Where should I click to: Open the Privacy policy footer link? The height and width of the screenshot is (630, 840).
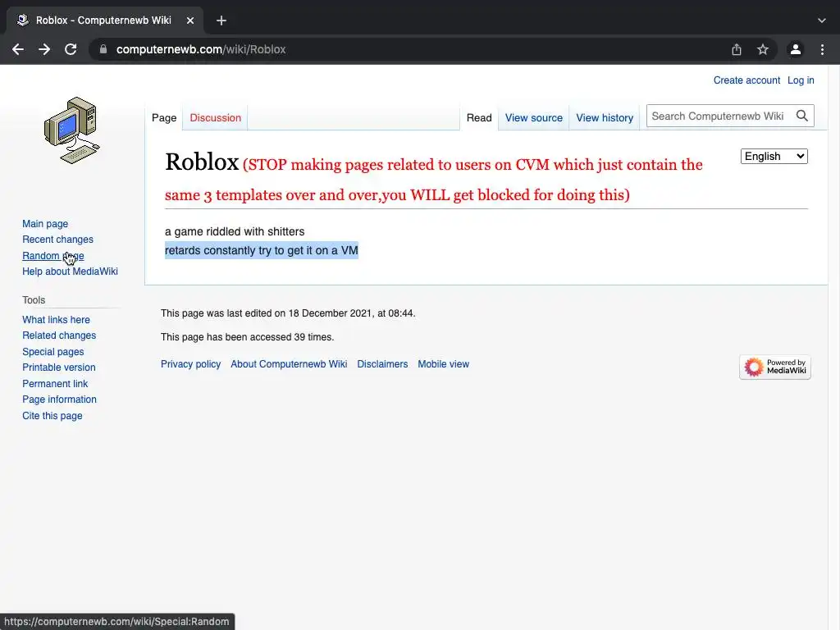pos(190,364)
